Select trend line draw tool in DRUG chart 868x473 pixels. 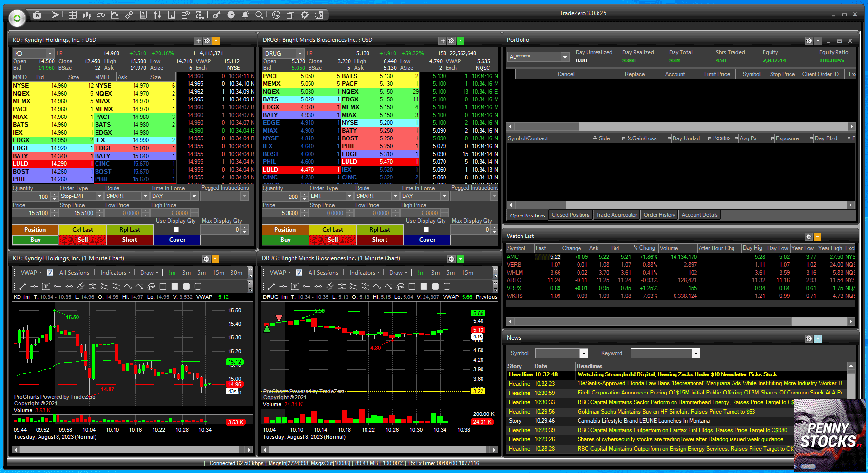(271, 286)
